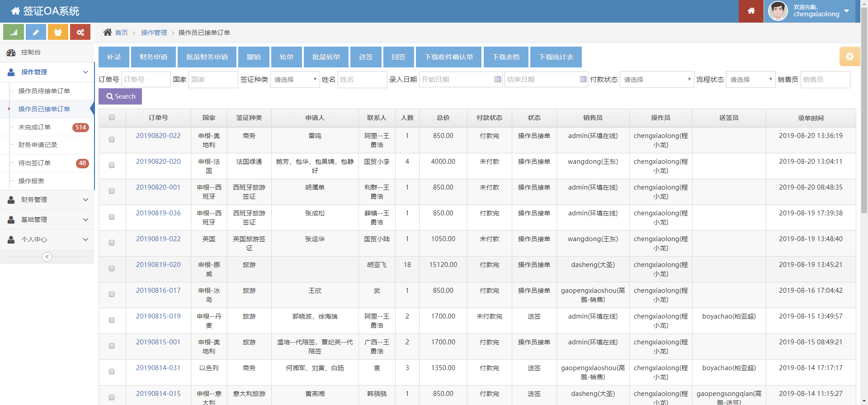
Task: Click the 操作管理 breadcrumb link
Action: tap(154, 33)
